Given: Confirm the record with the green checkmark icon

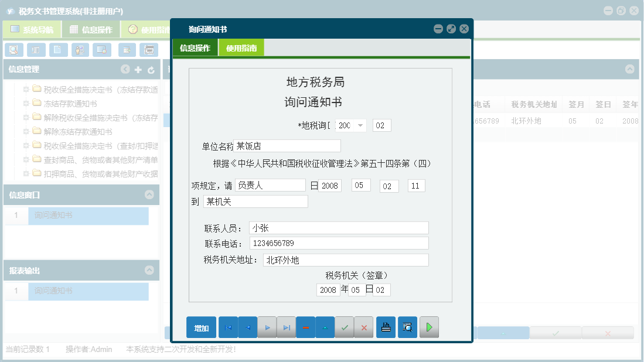Looking at the screenshot, I should click(x=345, y=327).
